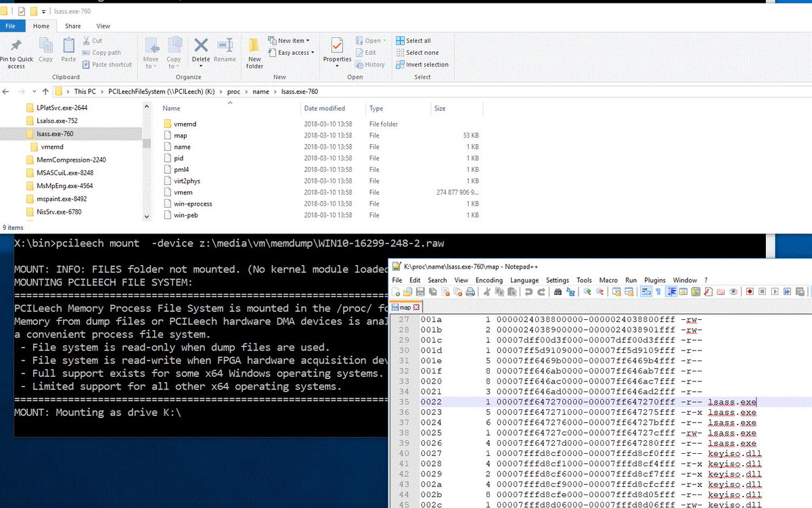Viewport: 812px width, 508px height.
Task: Toggle Show all characters pilcrow icon
Action: [x=658, y=292]
